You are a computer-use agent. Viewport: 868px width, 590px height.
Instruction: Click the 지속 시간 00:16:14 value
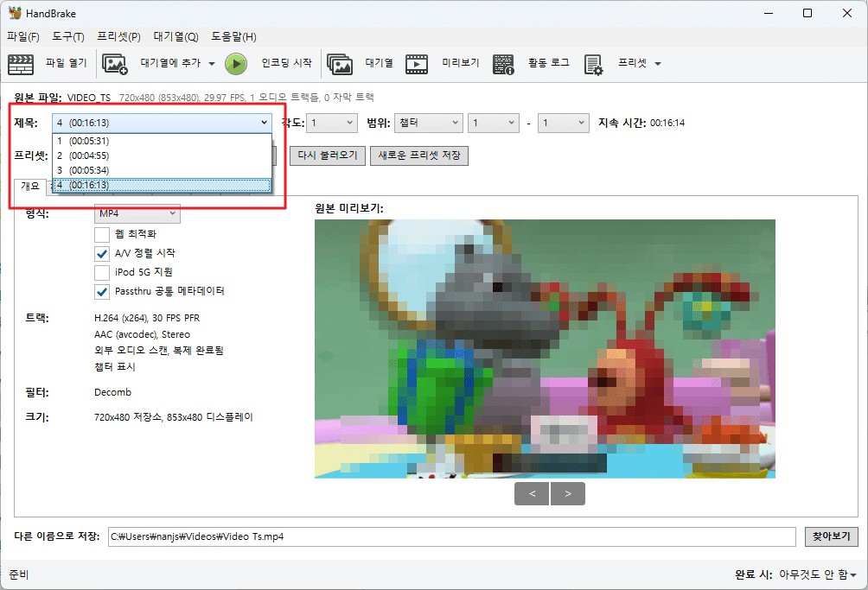click(x=667, y=123)
